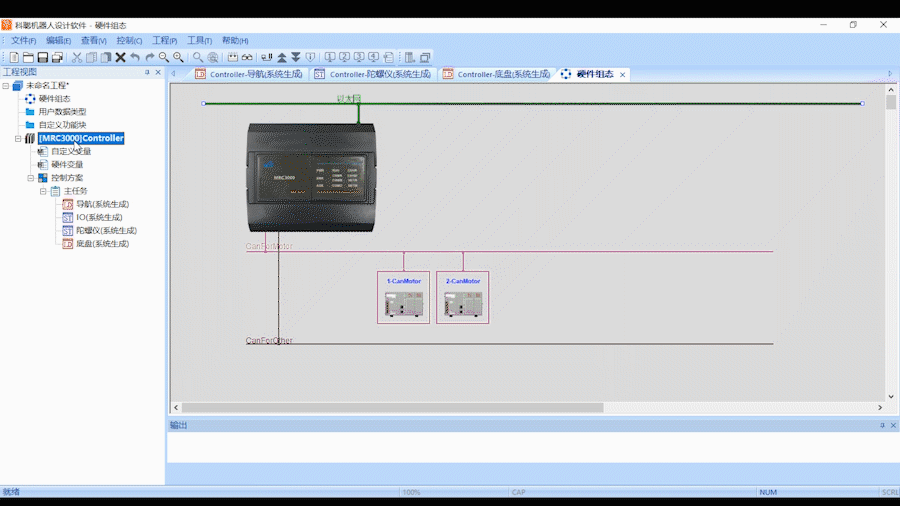Viewport: 900px width, 506px height.
Task: Click the Paste toolbar icon
Action: [106, 57]
